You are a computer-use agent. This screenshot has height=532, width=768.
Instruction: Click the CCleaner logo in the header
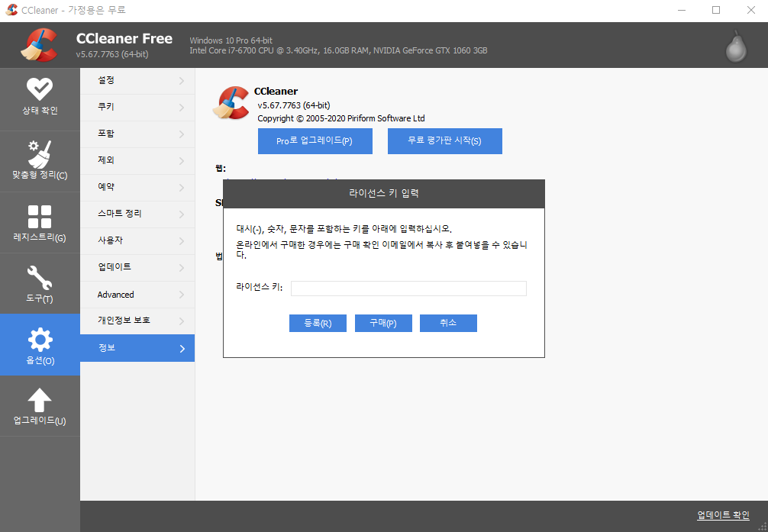[39, 45]
